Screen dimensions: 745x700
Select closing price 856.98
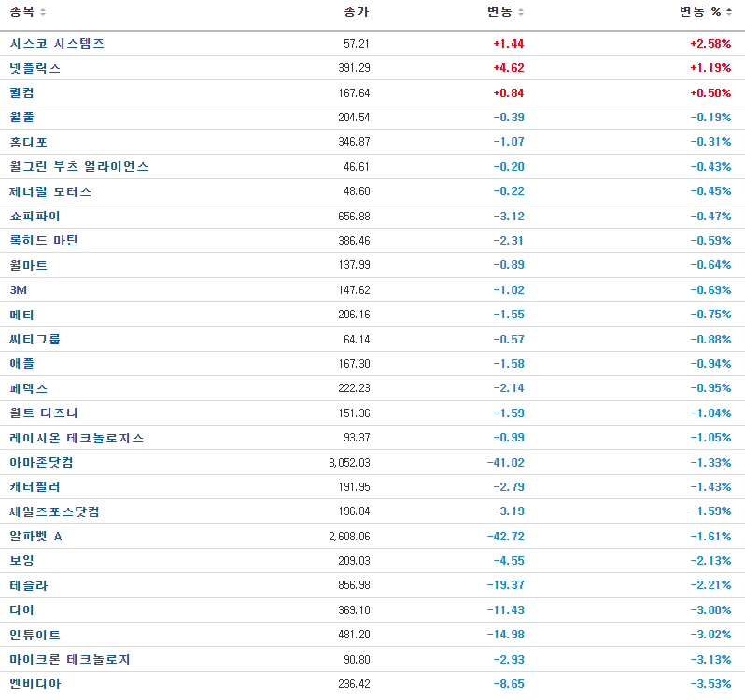354,585
